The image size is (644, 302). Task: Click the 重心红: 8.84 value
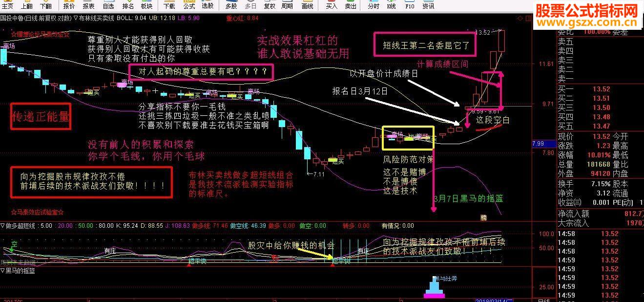242,18
